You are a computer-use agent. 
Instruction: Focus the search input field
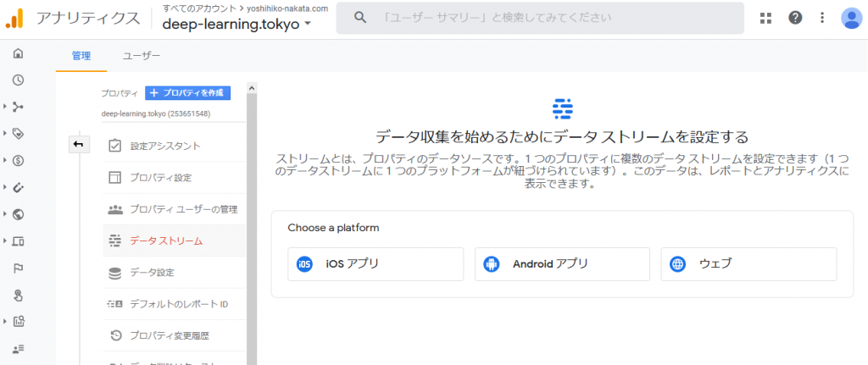point(540,18)
